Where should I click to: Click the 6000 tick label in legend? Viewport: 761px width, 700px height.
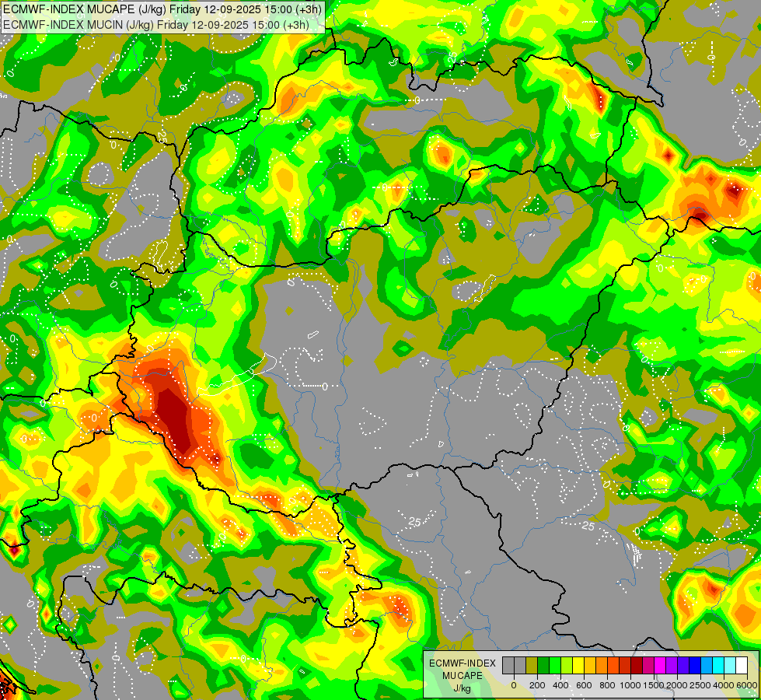point(746,685)
